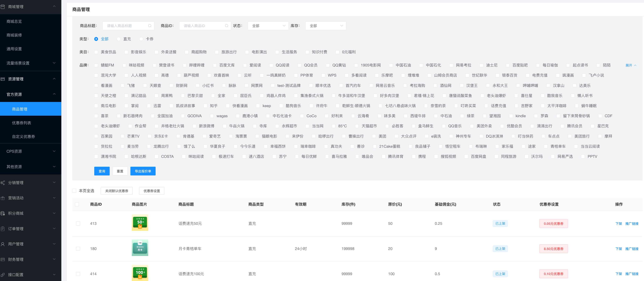
Task: Click the 导出报价单 button
Action: (143, 171)
